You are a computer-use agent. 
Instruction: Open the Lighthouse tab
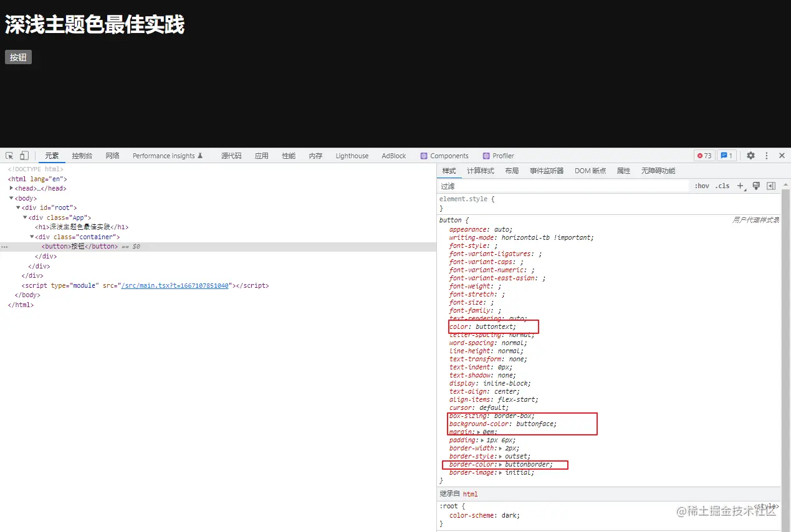[352, 156]
